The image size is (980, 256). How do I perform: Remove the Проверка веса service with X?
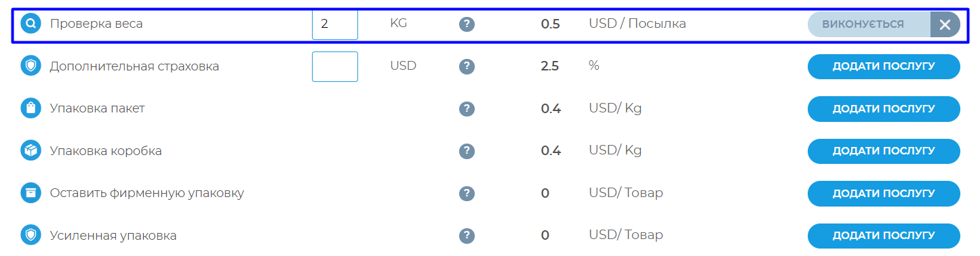click(945, 24)
